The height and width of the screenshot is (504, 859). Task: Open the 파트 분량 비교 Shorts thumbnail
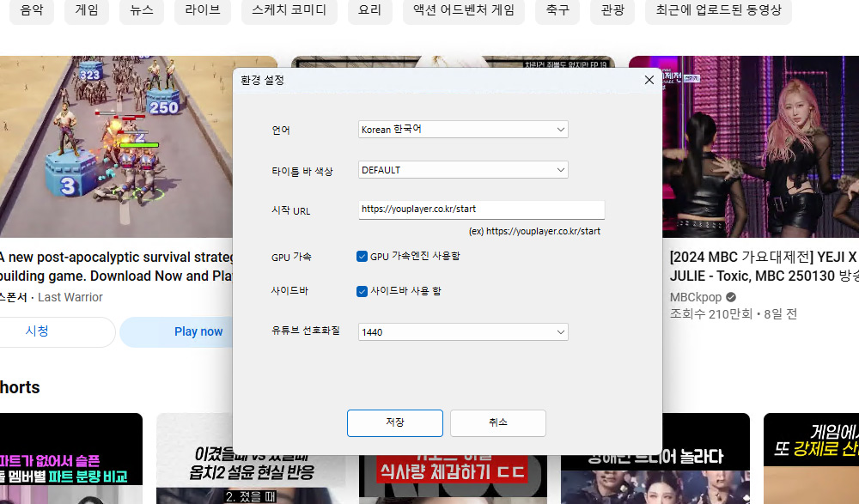(x=71, y=458)
